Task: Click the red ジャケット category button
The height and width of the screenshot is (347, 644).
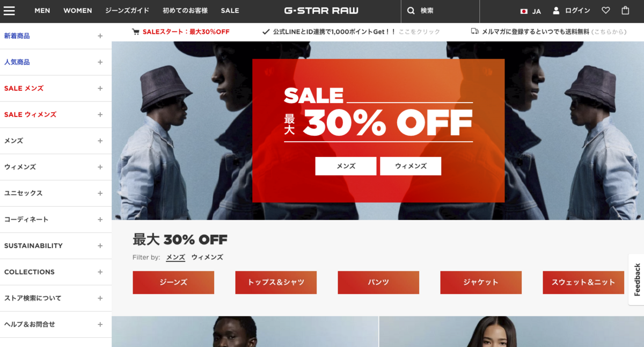Action: click(481, 283)
